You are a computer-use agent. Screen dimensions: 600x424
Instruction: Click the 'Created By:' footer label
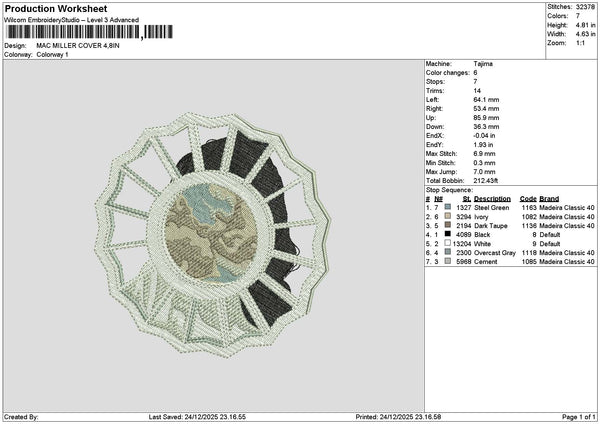click(21, 417)
